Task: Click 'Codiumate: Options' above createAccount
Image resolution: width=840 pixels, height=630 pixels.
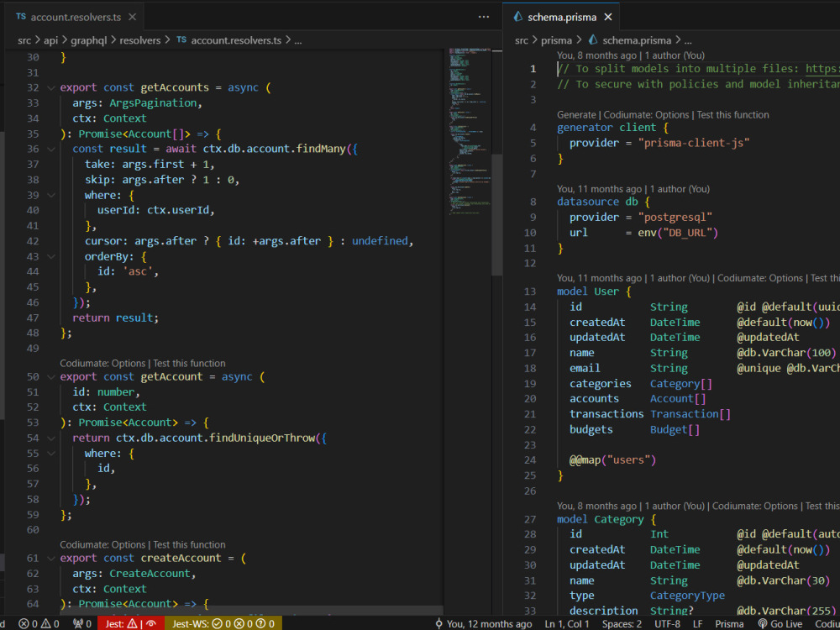Action: [102, 545]
